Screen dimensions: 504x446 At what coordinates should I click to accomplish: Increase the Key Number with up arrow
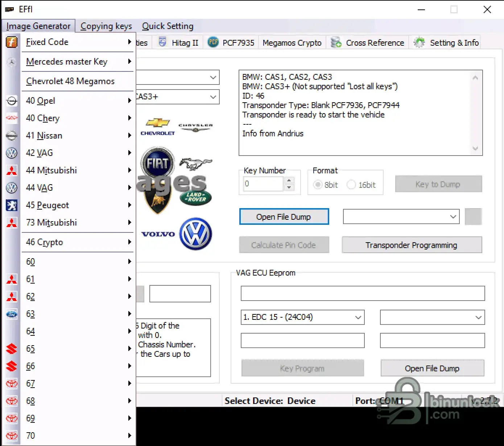pyautogui.click(x=289, y=180)
